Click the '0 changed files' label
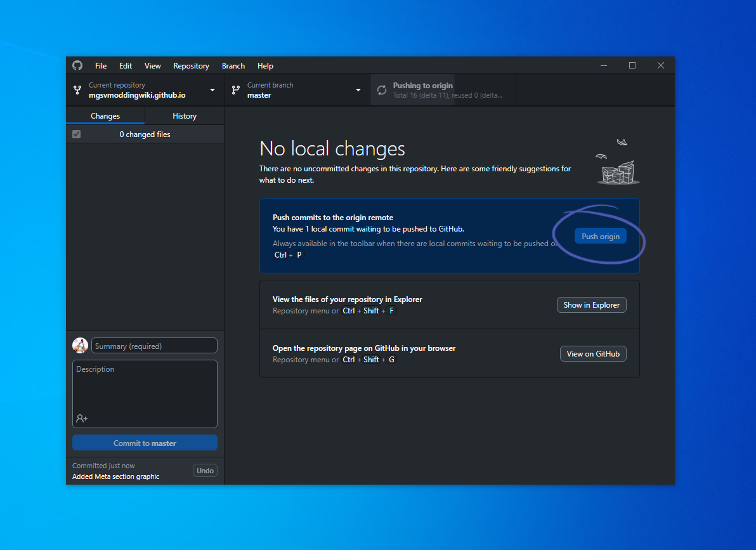756x550 pixels. pyautogui.click(x=145, y=134)
